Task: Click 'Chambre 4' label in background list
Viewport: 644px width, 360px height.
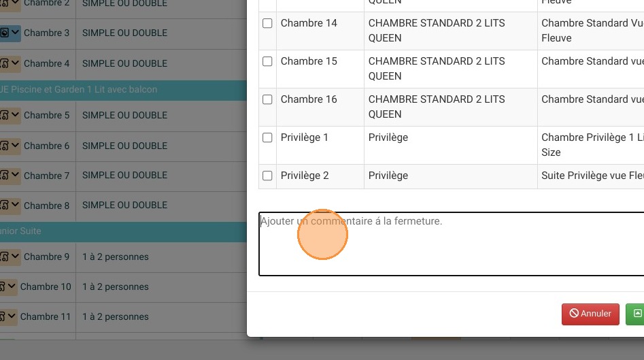Action: click(46, 64)
